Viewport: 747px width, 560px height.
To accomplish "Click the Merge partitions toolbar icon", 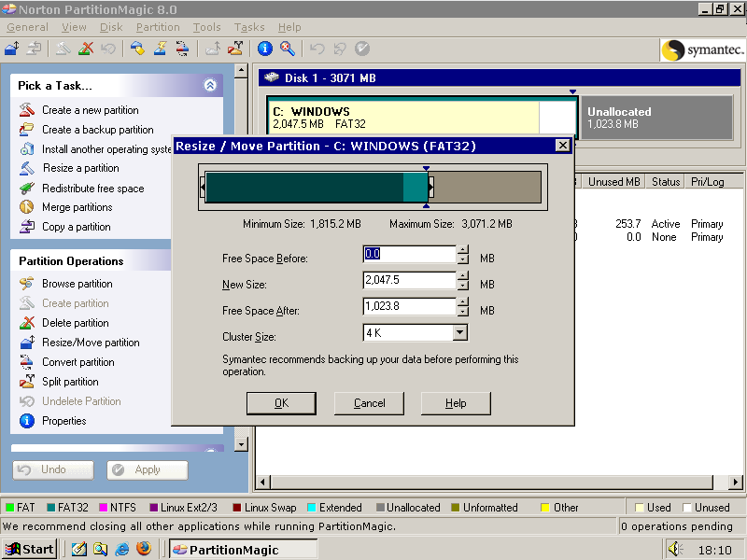I will tap(213, 49).
